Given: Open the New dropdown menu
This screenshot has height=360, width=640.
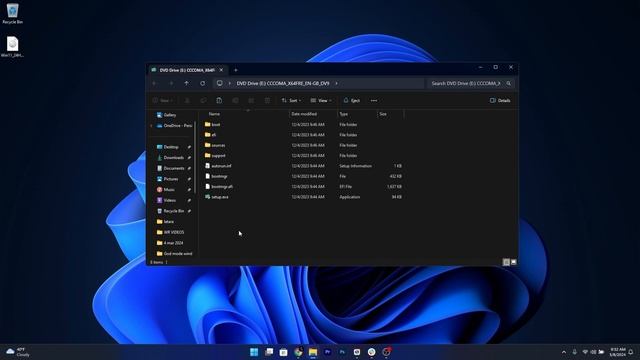Looking at the screenshot, I should 163,100.
